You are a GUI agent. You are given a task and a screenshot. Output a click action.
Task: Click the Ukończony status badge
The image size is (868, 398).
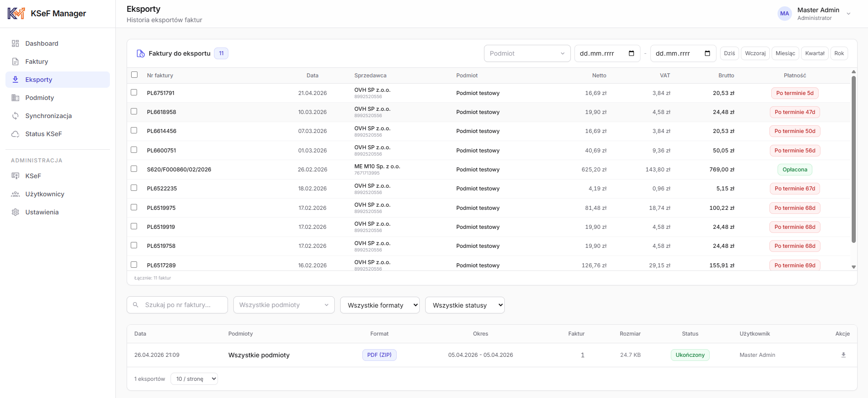(x=690, y=355)
